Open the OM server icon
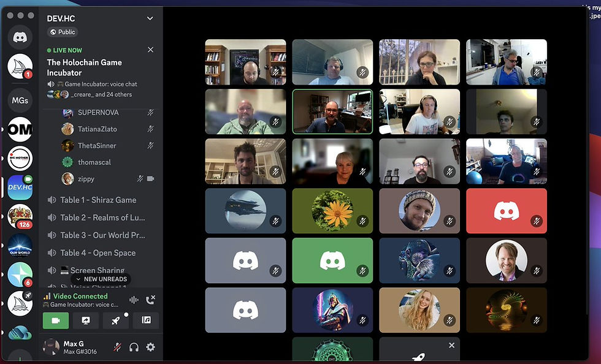 click(x=20, y=129)
